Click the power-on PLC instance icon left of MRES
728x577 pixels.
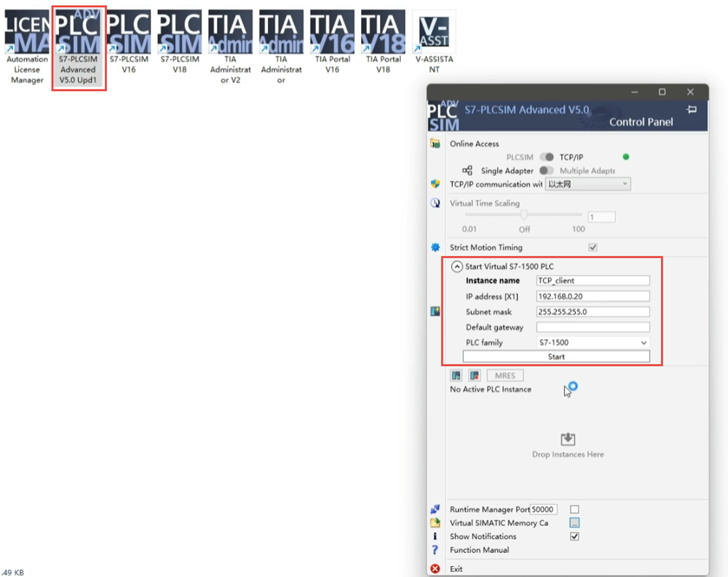point(456,375)
